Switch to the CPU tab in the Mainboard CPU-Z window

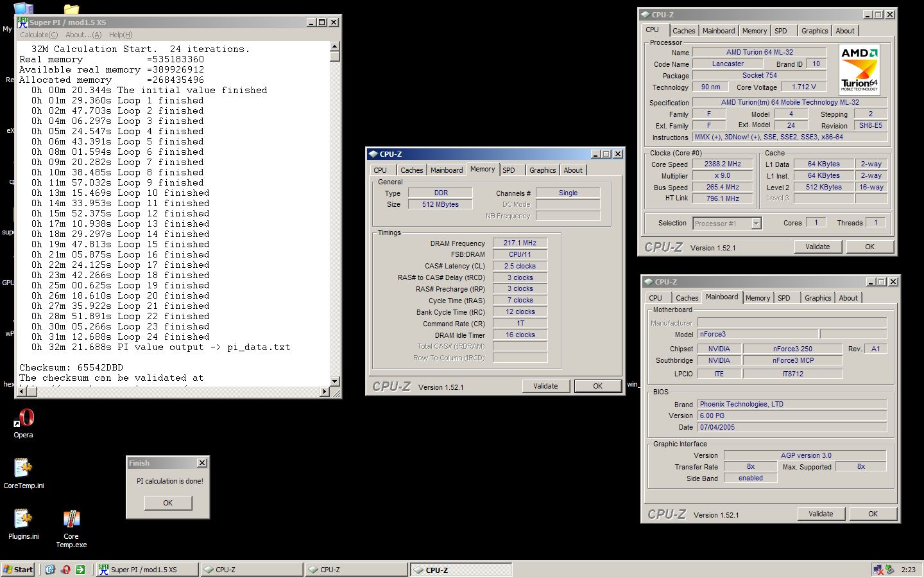[x=656, y=298]
